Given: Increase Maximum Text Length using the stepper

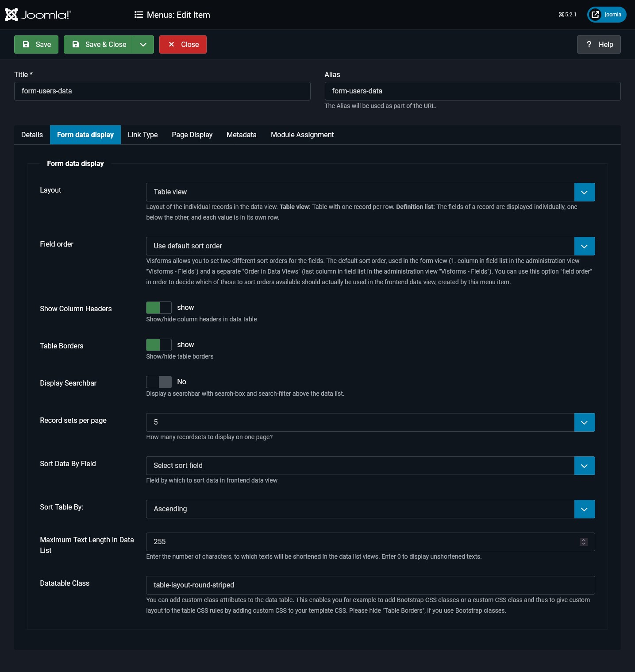Looking at the screenshot, I should [x=583, y=540].
